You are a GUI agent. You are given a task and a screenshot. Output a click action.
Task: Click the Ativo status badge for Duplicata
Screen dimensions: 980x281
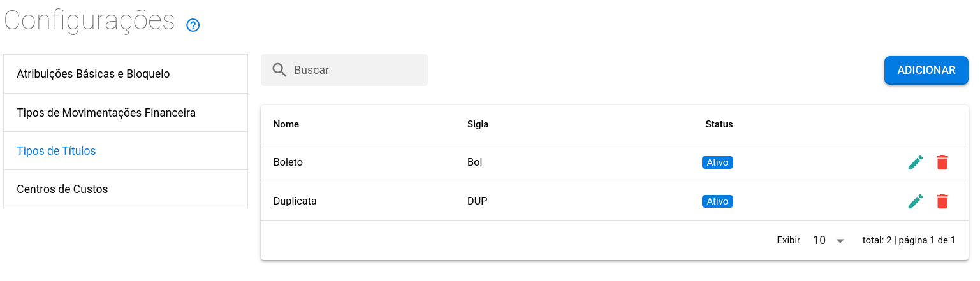(x=717, y=201)
